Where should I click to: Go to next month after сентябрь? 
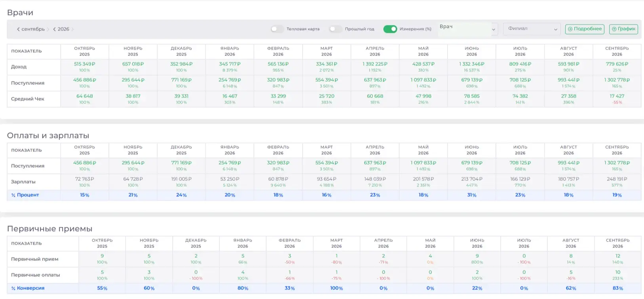pyautogui.click(x=48, y=29)
